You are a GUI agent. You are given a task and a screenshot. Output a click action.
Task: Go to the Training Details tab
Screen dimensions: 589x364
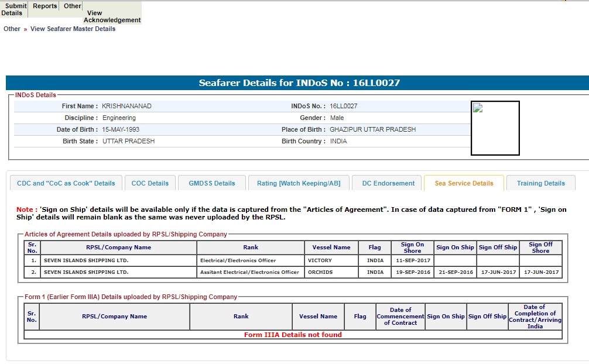tap(540, 183)
